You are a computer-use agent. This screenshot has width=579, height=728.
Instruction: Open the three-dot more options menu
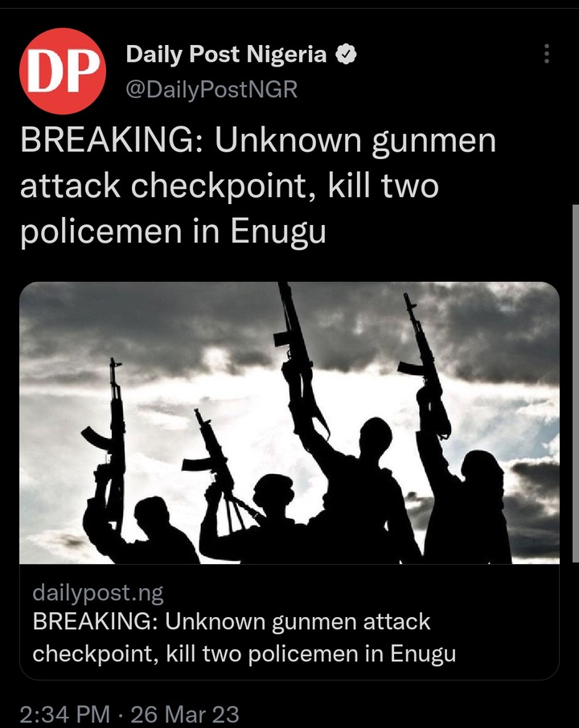click(547, 54)
